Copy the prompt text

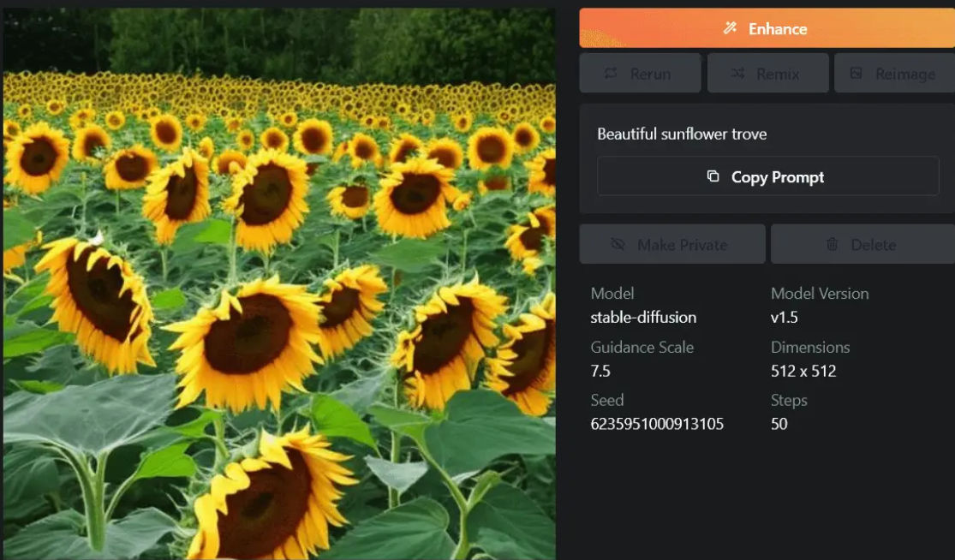[768, 176]
